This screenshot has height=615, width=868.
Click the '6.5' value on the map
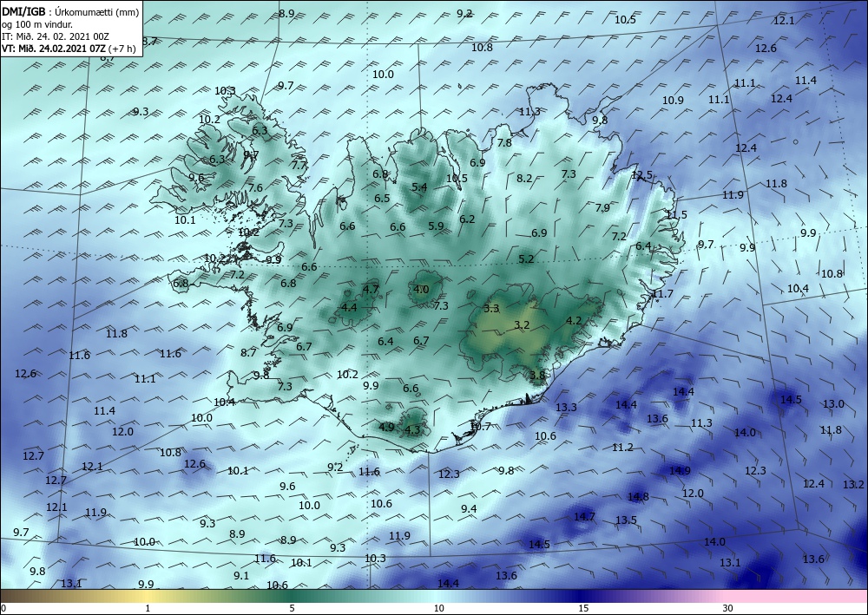382,198
